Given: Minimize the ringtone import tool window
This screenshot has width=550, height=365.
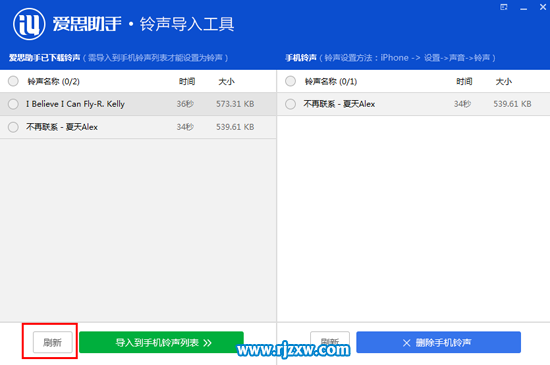Looking at the screenshot, I should click(x=524, y=8).
